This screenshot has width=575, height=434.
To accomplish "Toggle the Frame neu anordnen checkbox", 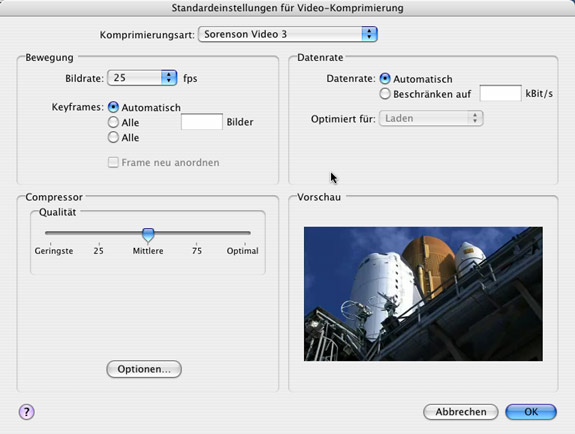I will coord(113,162).
